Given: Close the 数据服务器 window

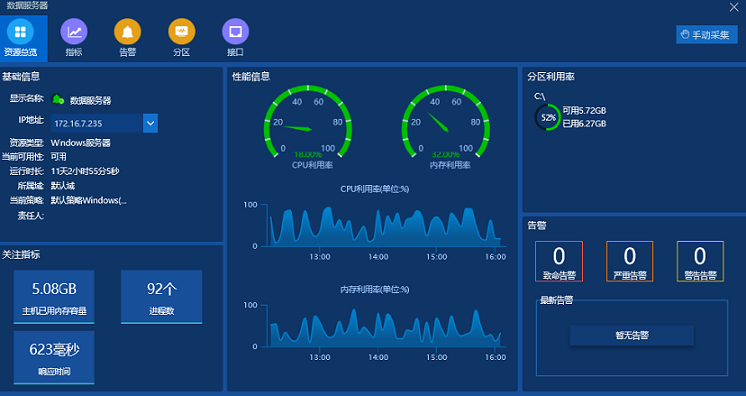Looking at the screenshot, I should pos(734,7).
